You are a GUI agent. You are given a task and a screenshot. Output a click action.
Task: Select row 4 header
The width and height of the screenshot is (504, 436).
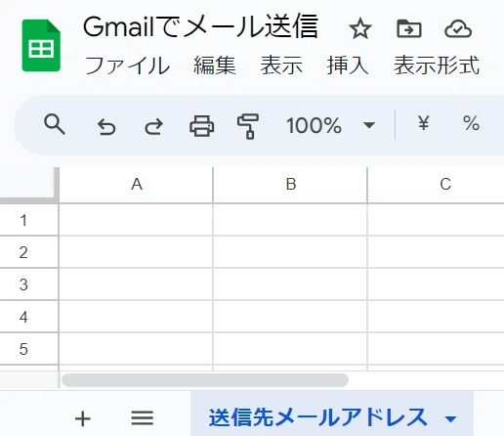pyautogui.click(x=29, y=317)
